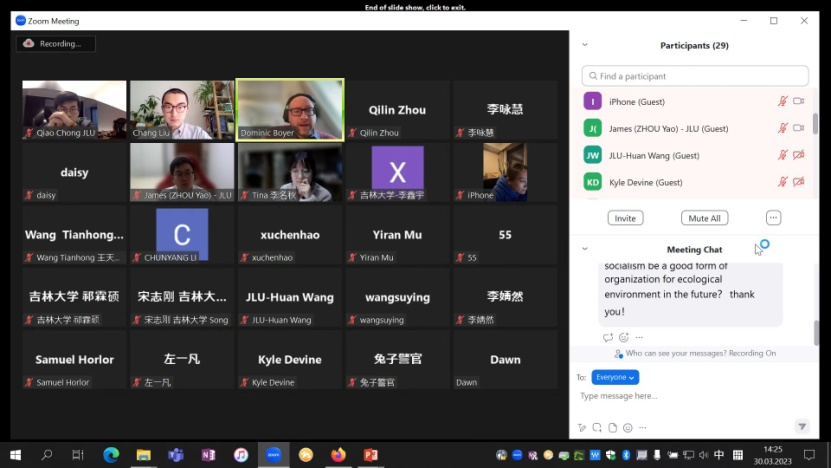Viewport: 831px width, 468px height.
Task: Toggle video for Kyle Devine (Guest)
Action: click(798, 182)
